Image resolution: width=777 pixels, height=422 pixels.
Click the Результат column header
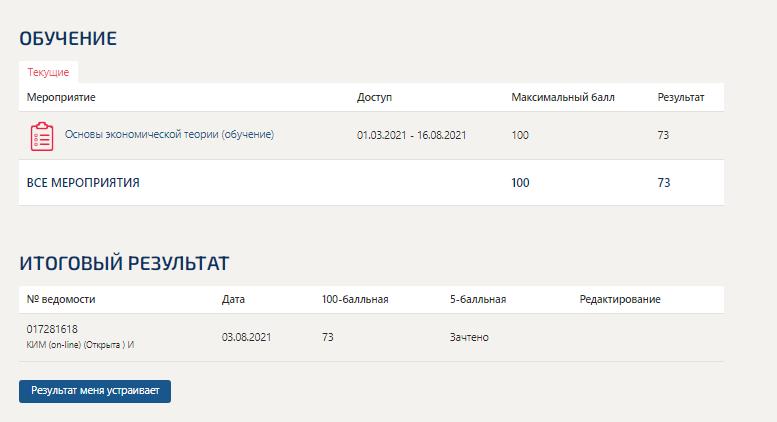pyautogui.click(x=681, y=97)
